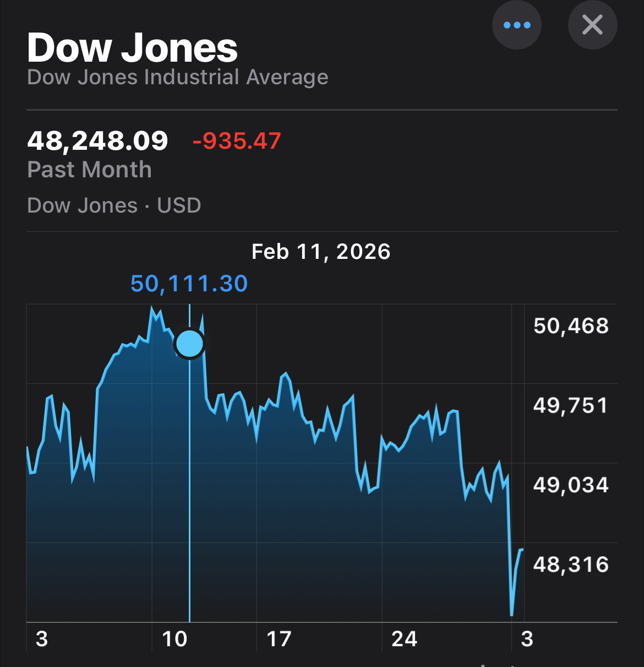Close the Dow Jones detail view

[x=592, y=25]
